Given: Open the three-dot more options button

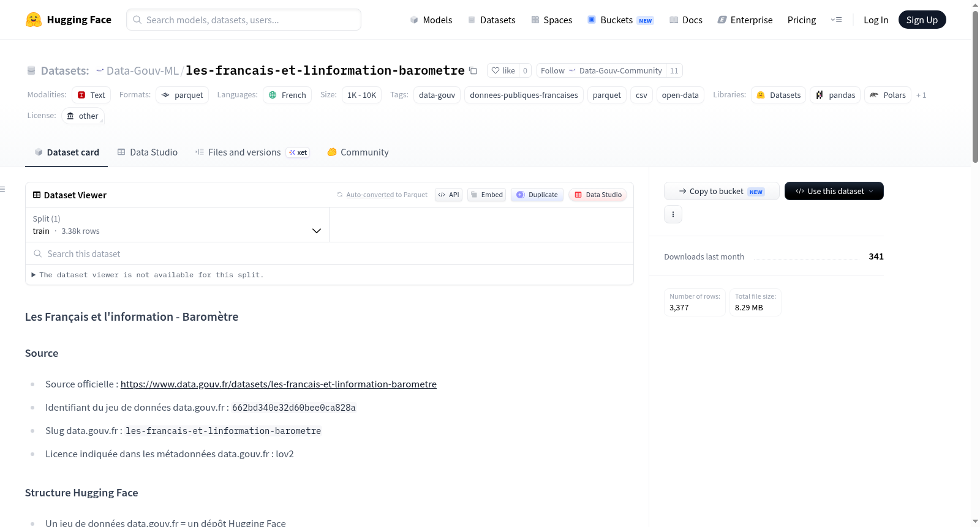Looking at the screenshot, I should 673,214.
